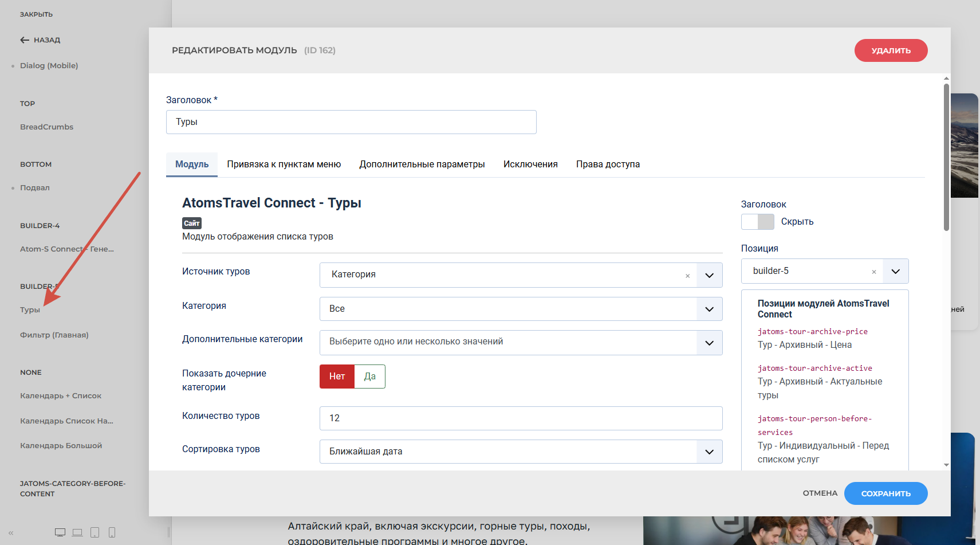Click the Сайт badge under the module title
The image size is (980, 545).
pyautogui.click(x=192, y=223)
